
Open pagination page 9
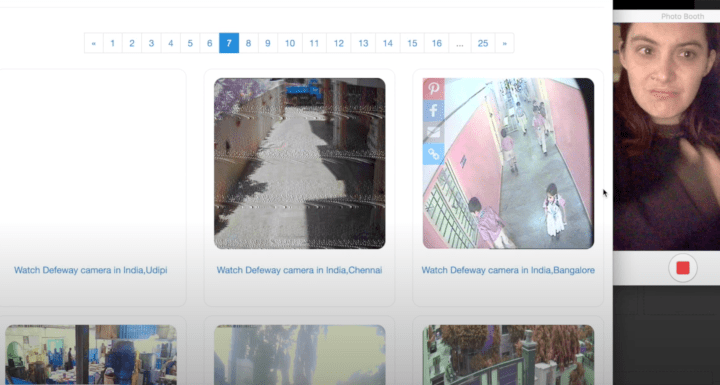coord(268,43)
